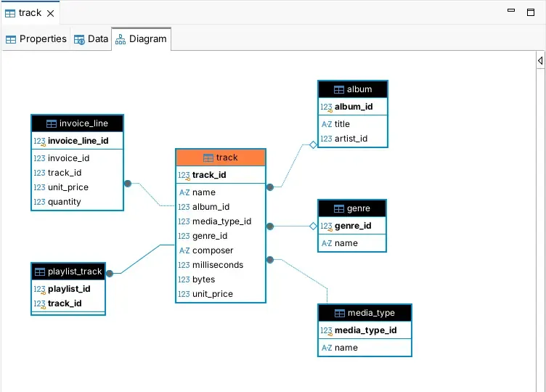546x392 pixels.
Task: Select the playlist_track table header
Action: [68, 271]
